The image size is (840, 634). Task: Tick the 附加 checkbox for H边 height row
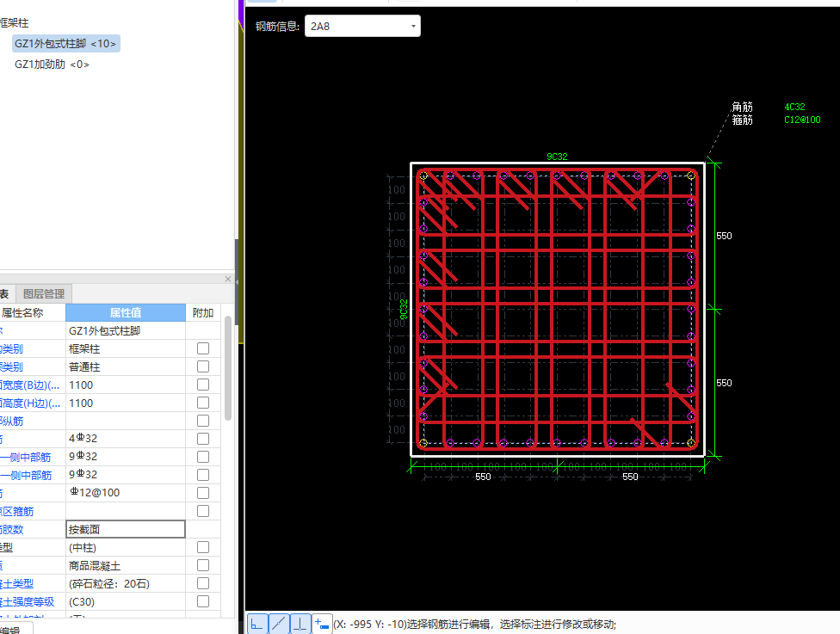[203, 403]
